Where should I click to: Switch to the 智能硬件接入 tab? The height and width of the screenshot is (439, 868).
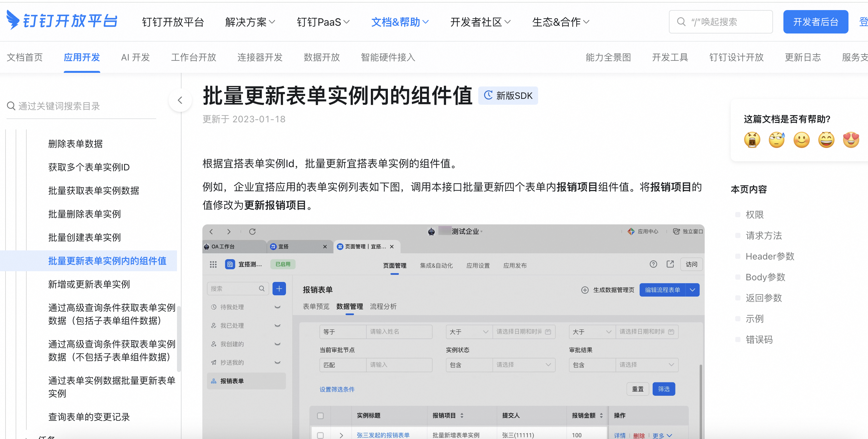[388, 57]
